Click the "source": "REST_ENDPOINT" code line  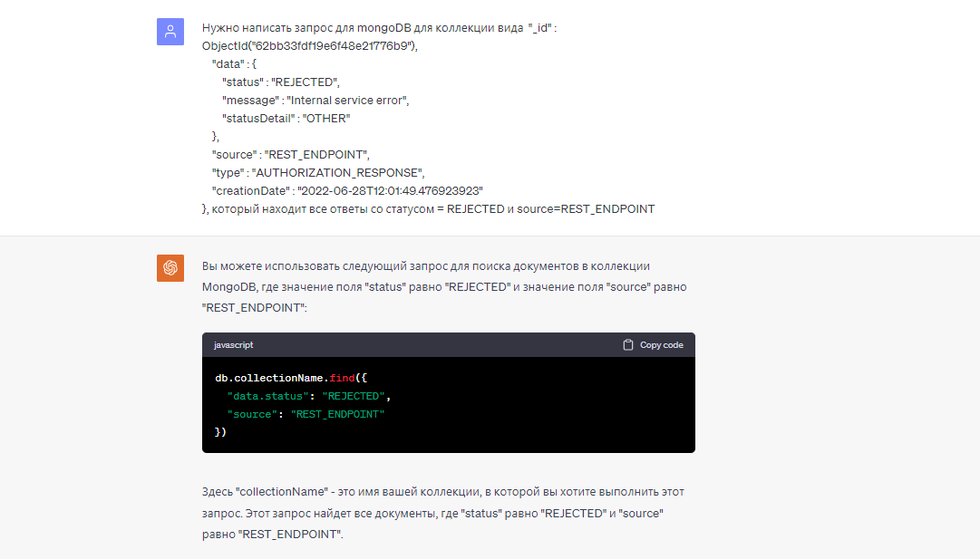tap(306, 414)
